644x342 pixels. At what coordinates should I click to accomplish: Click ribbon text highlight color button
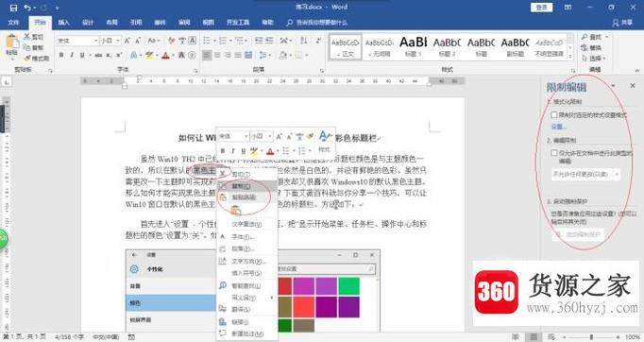click(x=148, y=55)
